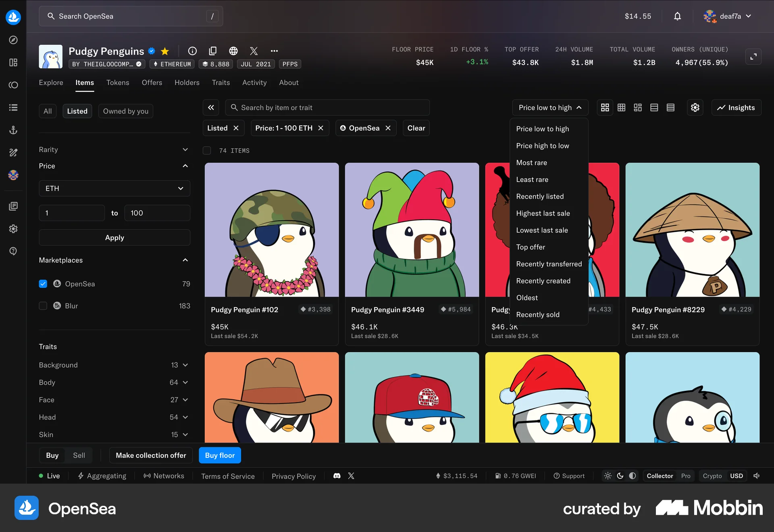Open the collection's X (Twitter) profile icon
The image size is (774, 532).
click(x=254, y=51)
